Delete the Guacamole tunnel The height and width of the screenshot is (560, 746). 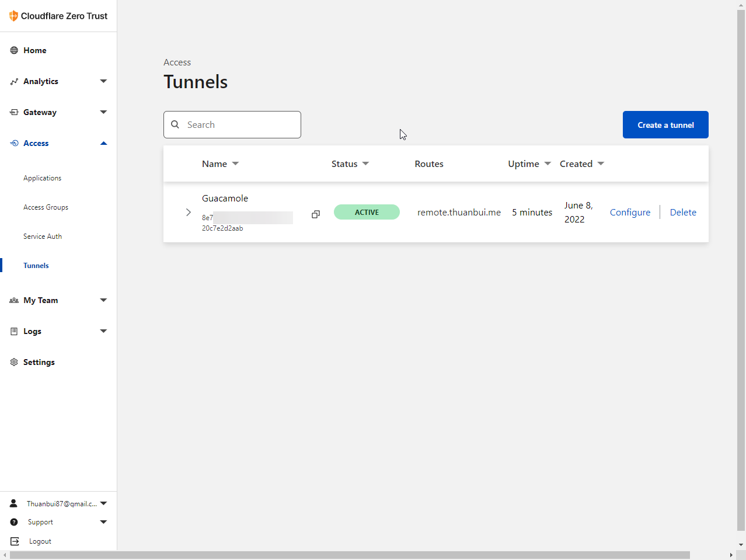[x=683, y=213]
